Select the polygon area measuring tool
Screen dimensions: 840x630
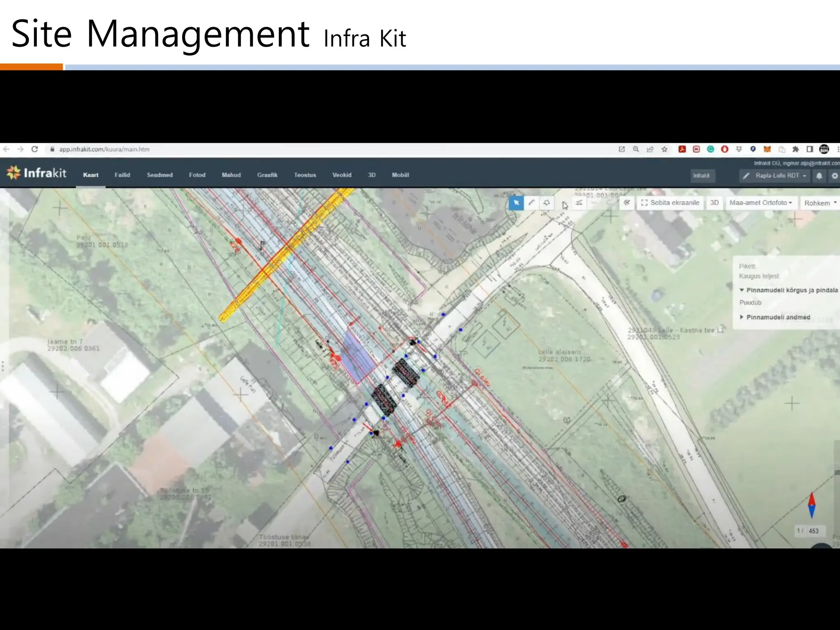pyautogui.click(x=547, y=203)
